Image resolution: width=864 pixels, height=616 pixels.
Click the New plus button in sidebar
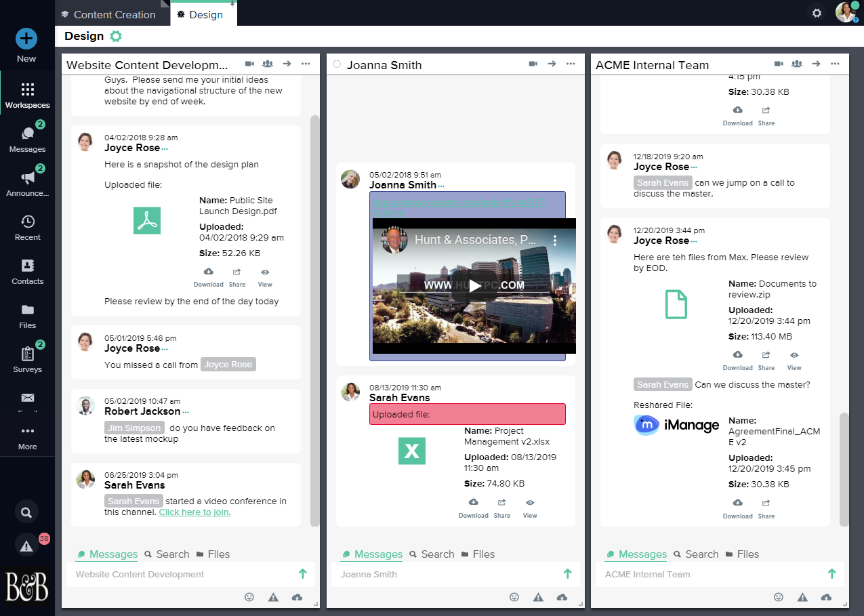point(26,39)
